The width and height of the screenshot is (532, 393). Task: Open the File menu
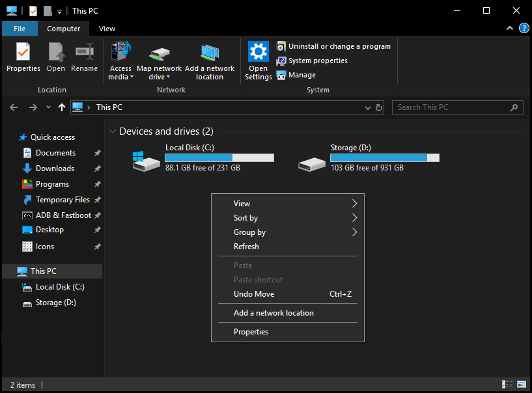pyautogui.click(x=20, y=29)
